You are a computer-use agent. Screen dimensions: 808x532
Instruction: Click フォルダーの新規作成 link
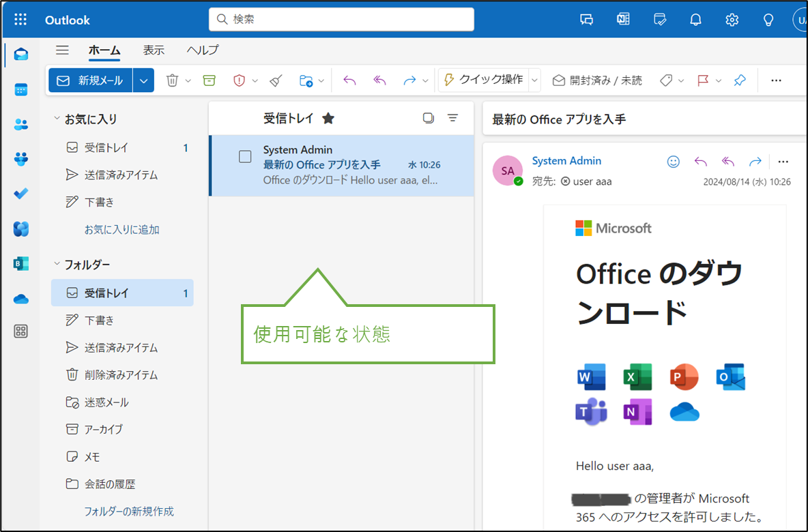click(x=129, y=512)
